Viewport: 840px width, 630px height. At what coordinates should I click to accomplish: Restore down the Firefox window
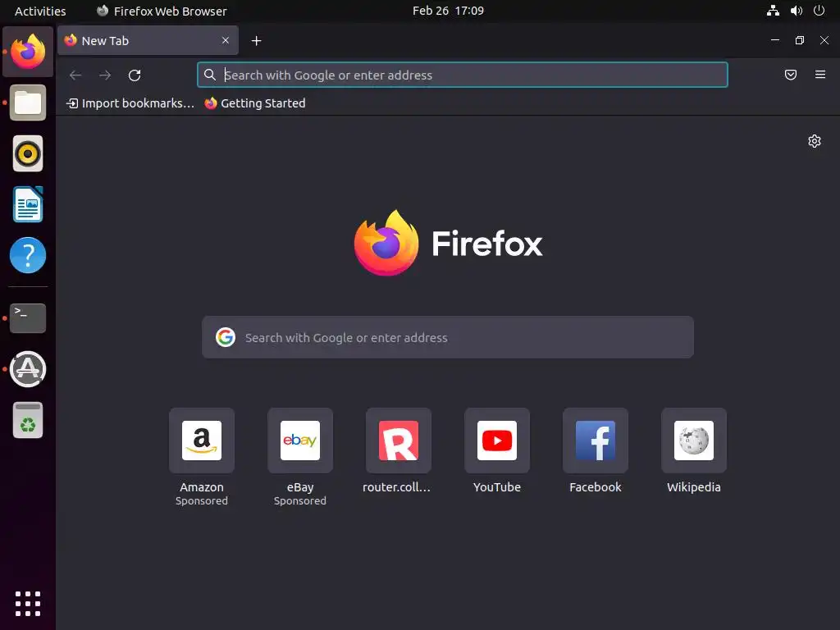click(799, 40)
